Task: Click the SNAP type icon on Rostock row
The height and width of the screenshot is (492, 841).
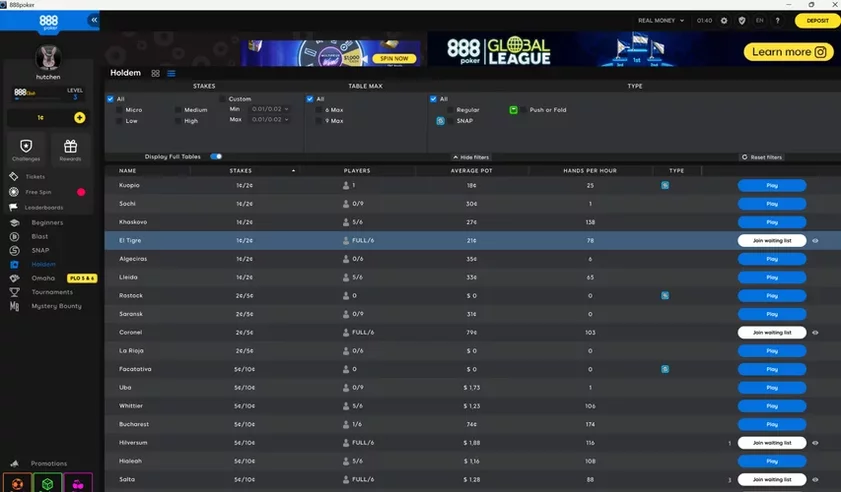Action: tap(665, 296)
